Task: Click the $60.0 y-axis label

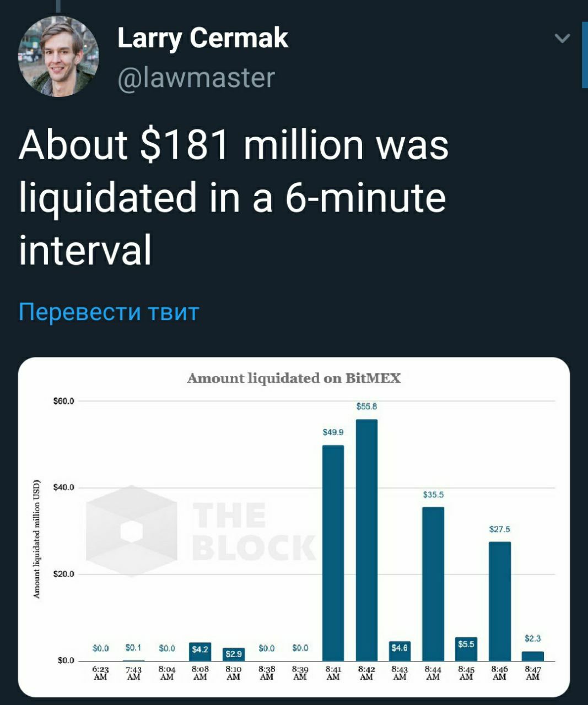Action: coord(63,401)
